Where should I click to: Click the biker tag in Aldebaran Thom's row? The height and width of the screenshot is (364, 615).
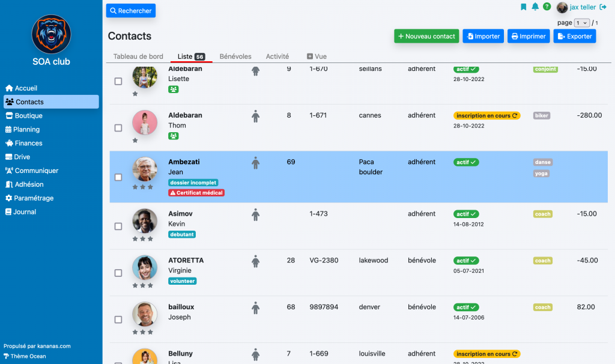[x=542, y=116]
